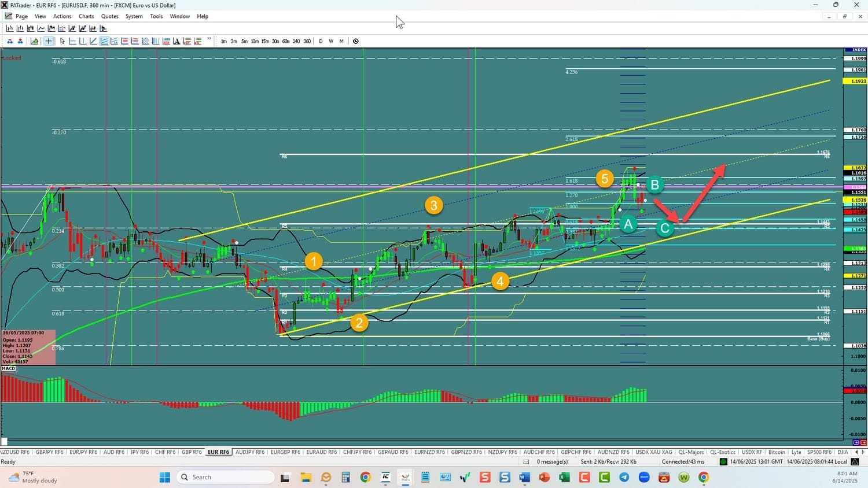The height and width of the screenshot is (488, 868).
Task: Open the Charts menu
Action: (x=86, y=16)
